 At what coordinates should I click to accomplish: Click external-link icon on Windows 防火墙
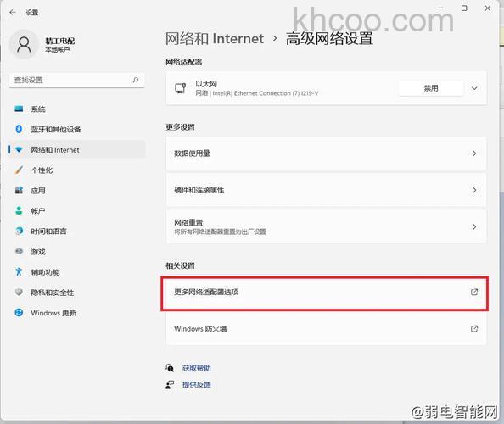coord(474,328)
